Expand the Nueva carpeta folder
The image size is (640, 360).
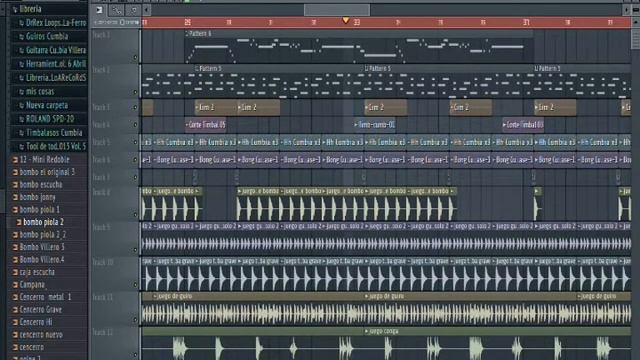point(44,105)
